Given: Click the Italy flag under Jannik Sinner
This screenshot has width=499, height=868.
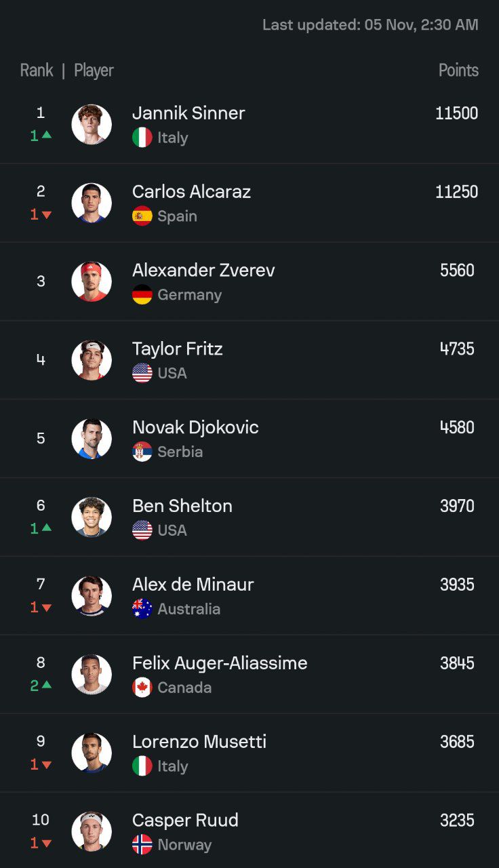Looking at the screenshot, I should [142, 138].
